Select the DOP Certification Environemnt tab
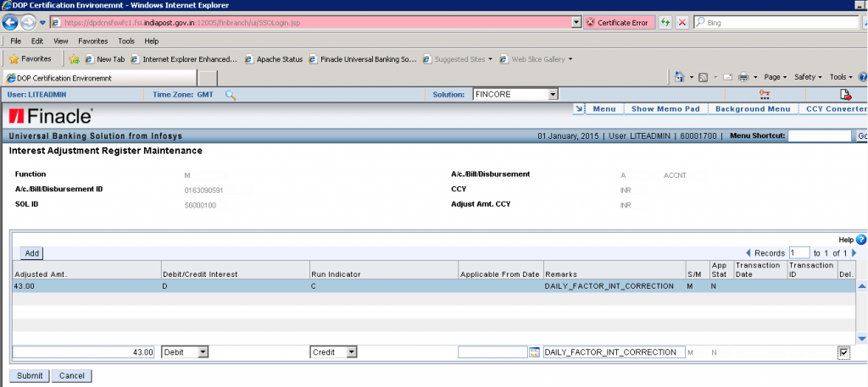The image size is (868, 387). point(99,78)
